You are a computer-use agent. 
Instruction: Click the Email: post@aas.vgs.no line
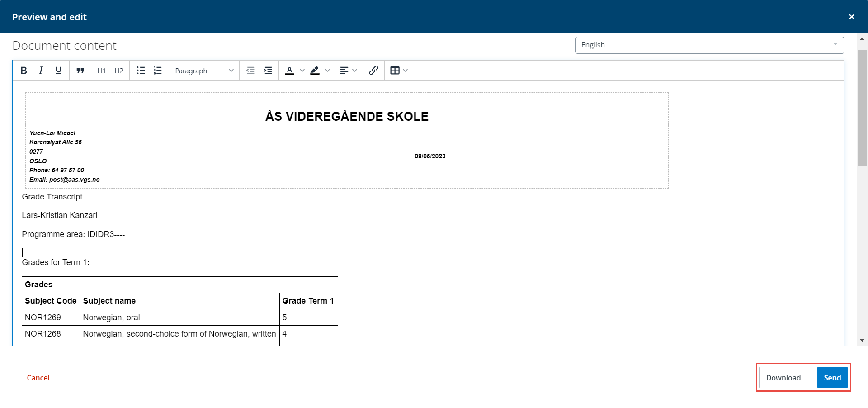(x=65, y=180)
